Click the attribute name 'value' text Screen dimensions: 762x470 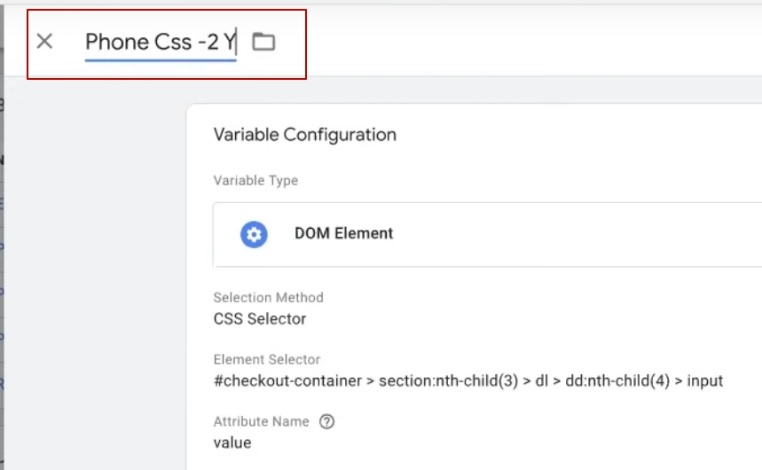[232, 443]
